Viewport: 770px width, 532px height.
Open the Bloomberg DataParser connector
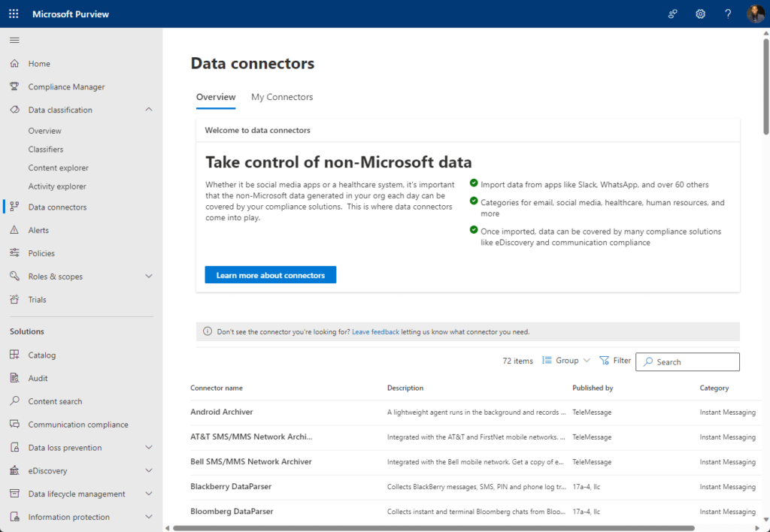point(232,511)
